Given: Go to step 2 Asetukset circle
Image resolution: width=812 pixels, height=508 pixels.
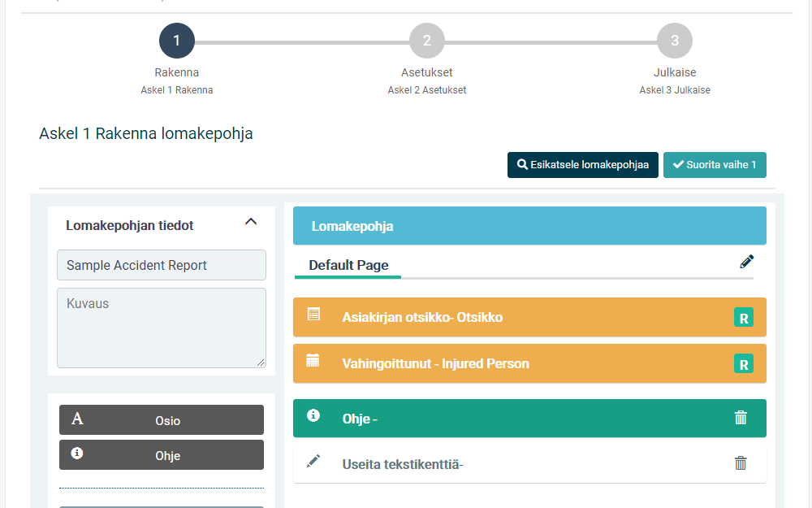Looking at the screenshot, I should point(427,41).
